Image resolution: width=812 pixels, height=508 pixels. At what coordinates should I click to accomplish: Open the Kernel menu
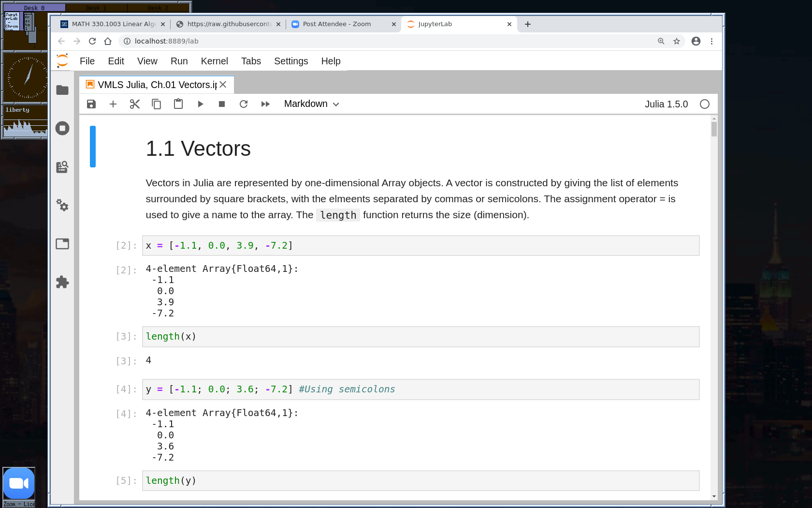point(214,61)
